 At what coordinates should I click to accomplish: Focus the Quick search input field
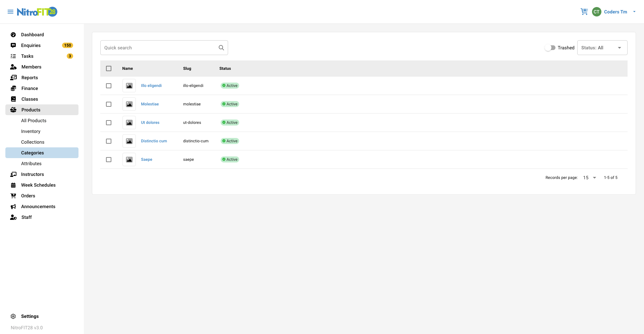(x=159, y=48)
